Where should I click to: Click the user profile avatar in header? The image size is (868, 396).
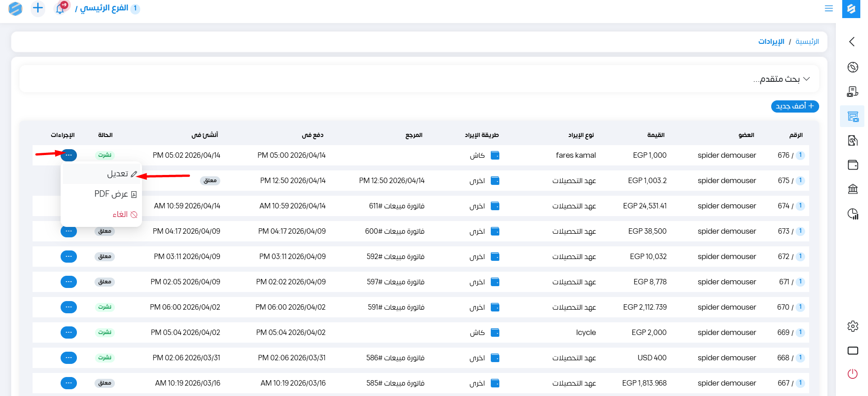pos(15,9)
